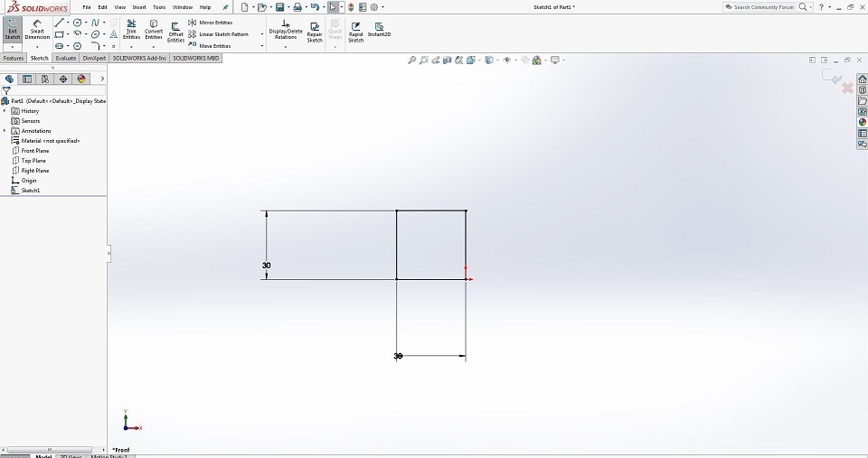Open the Insert menu

[x=139, y=7]
